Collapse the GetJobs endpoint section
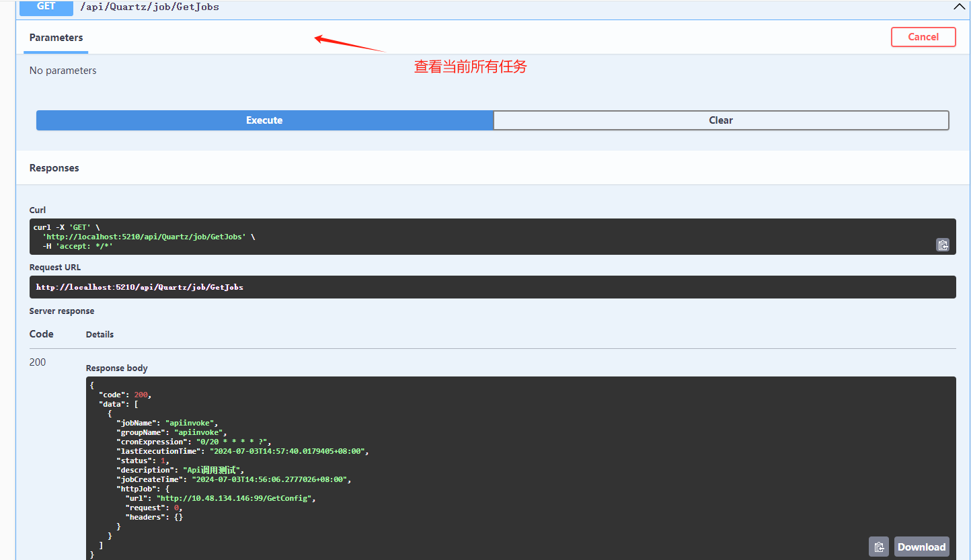The height and width of the screenshot is (560, 971). pyautogui.click(x=958, y=7)
